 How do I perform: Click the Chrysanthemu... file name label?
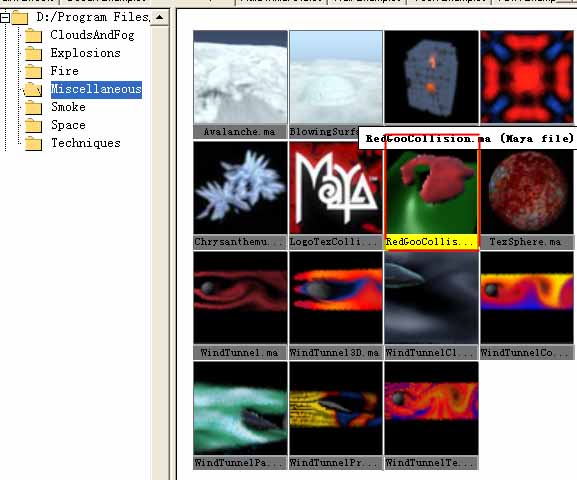(x=240, y=242)
